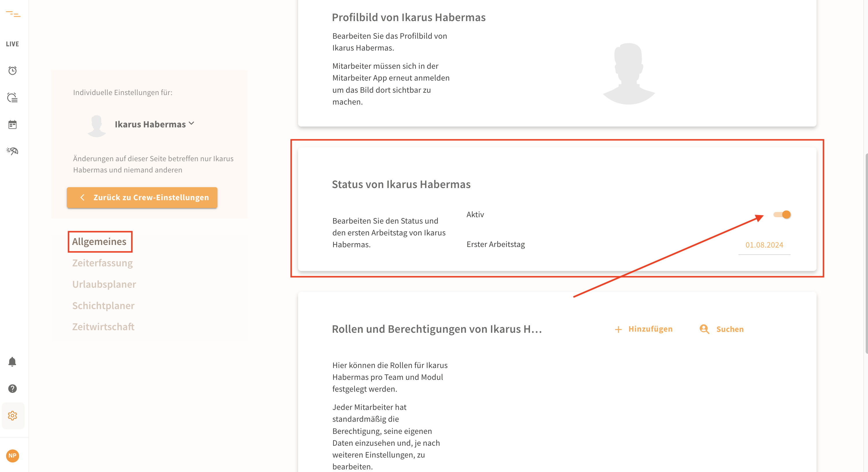The image size is (868, 472).
Task: Go to the Schichtplaner settings tab
Action: coord(104,306)
